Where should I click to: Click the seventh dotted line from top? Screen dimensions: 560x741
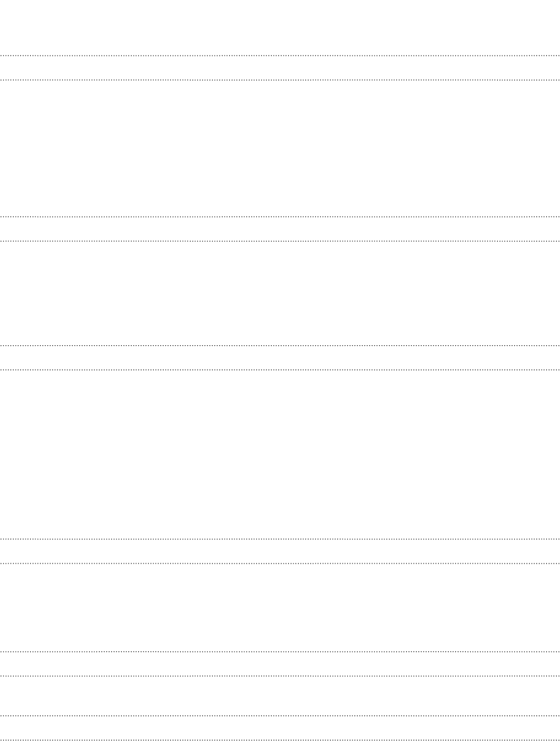click(280, 539)
